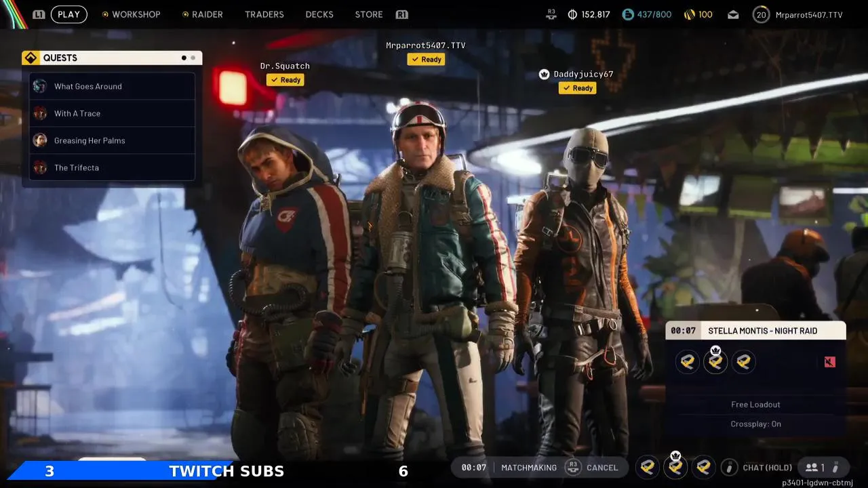
Task: Click the Free Loadout row
Action: pyautogui.click(x=755, y=405)
